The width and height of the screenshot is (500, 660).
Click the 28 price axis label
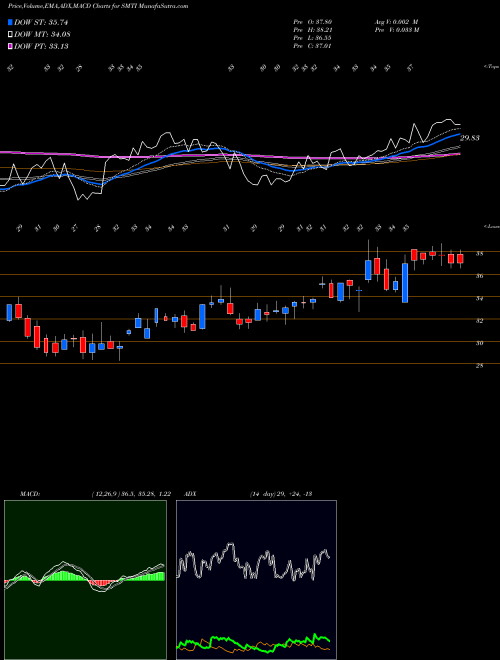coord(479,366)
